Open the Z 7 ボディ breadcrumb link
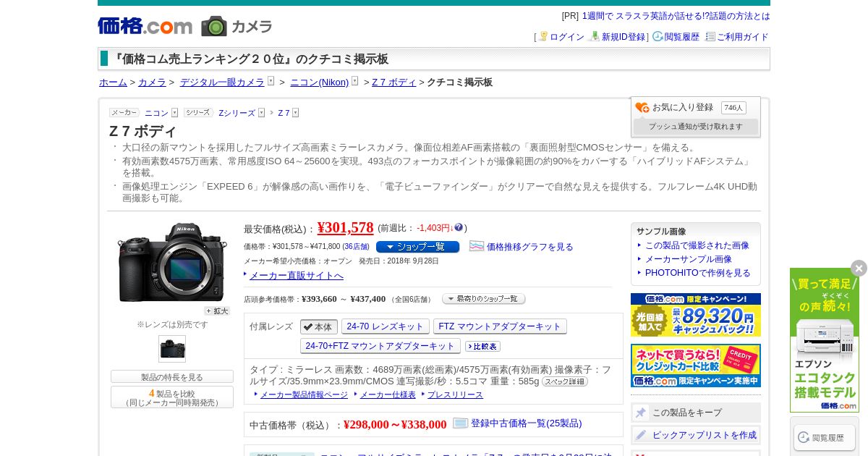 point(394,83)
